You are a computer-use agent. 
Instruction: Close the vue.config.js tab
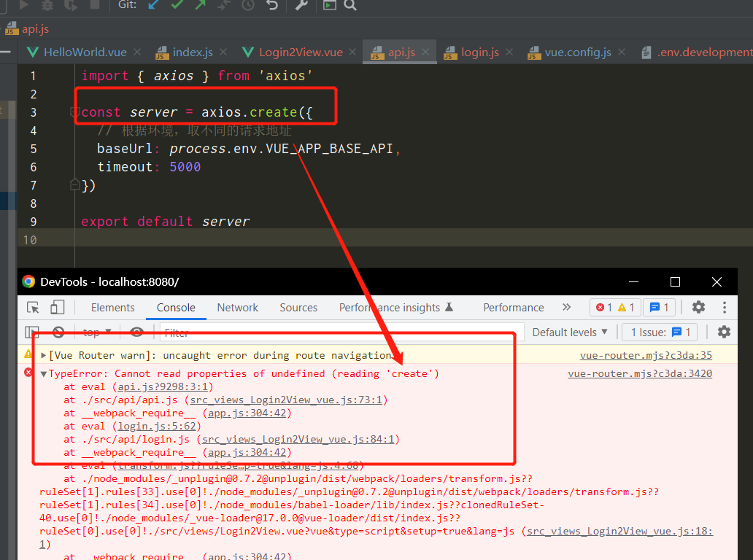pyautogui.click(x=622, y=52)
